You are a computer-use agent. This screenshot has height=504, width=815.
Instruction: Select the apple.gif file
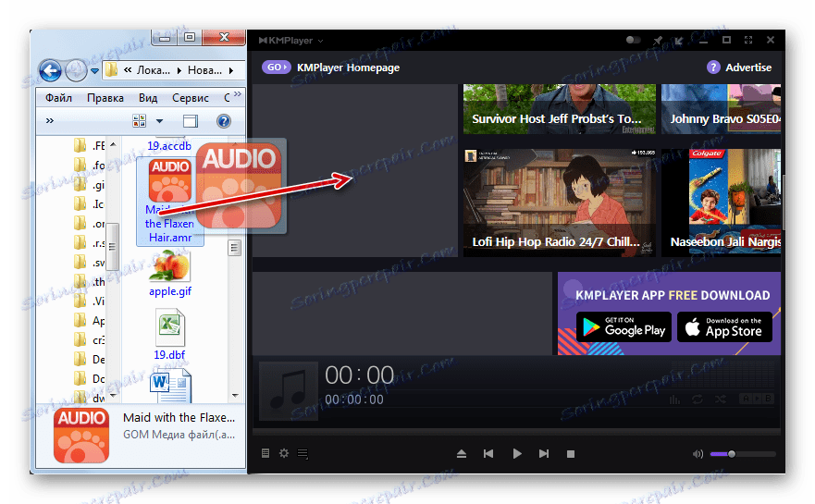tap(170, 274)
